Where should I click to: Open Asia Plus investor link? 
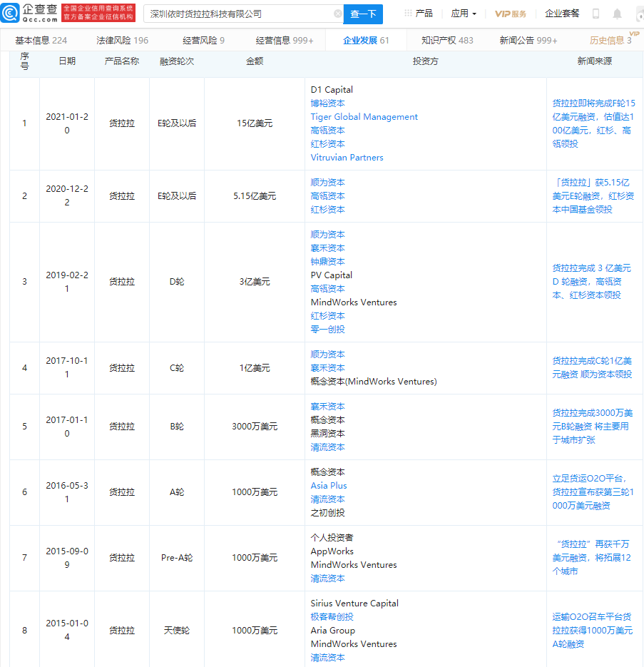click(329, 486)
